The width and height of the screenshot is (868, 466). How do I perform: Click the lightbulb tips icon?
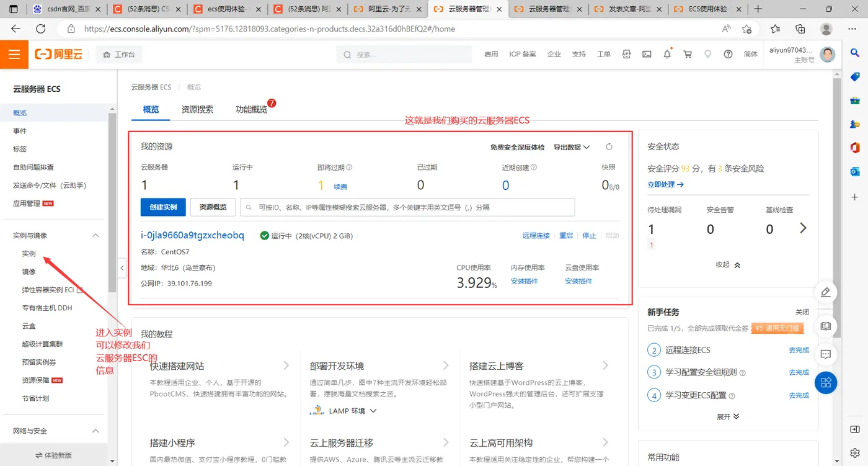click(707, 55)
